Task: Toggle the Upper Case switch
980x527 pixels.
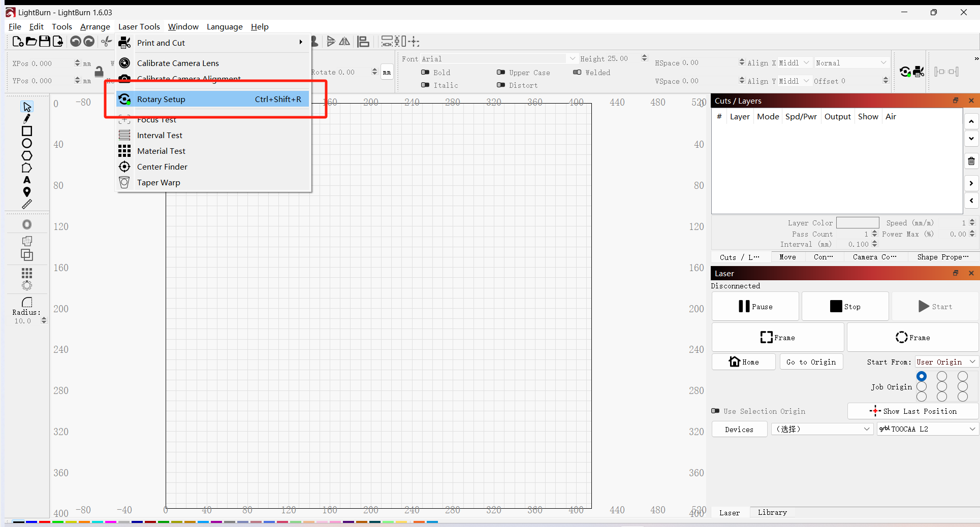Action: tap(501, 72)
